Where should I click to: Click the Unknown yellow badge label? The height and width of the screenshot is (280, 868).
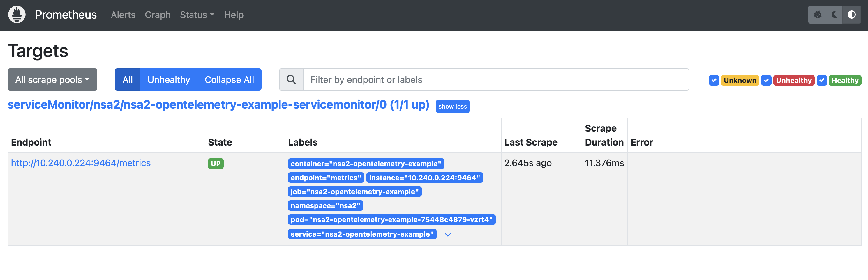click(x=740, y=80)
